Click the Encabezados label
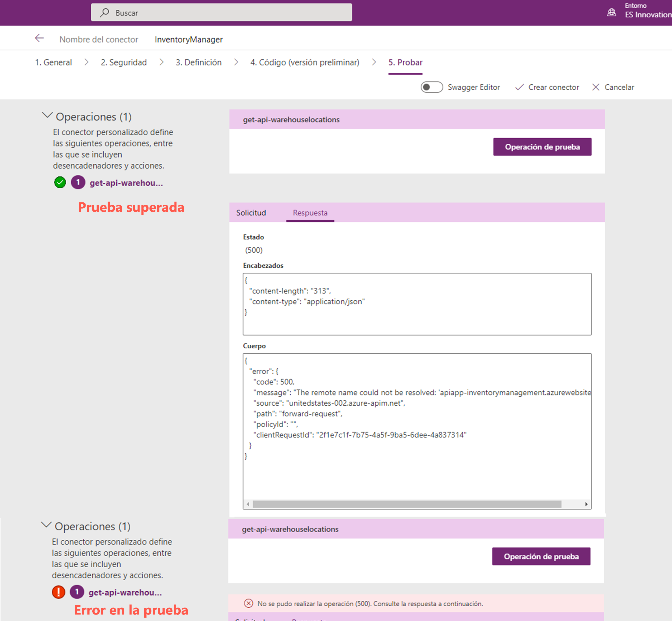Image resolution: width=672 pixels, height=621 pixels. click(263, 265)
